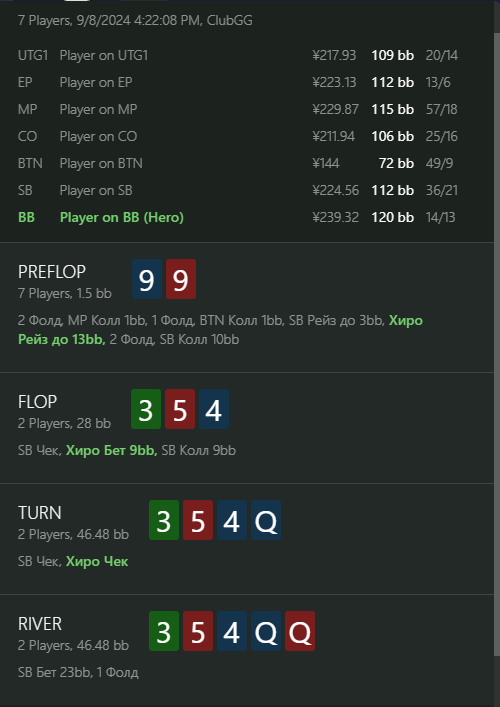Click the blue 4 card in the flop row
Screen dimensions: 500x707
pos(214,409)
